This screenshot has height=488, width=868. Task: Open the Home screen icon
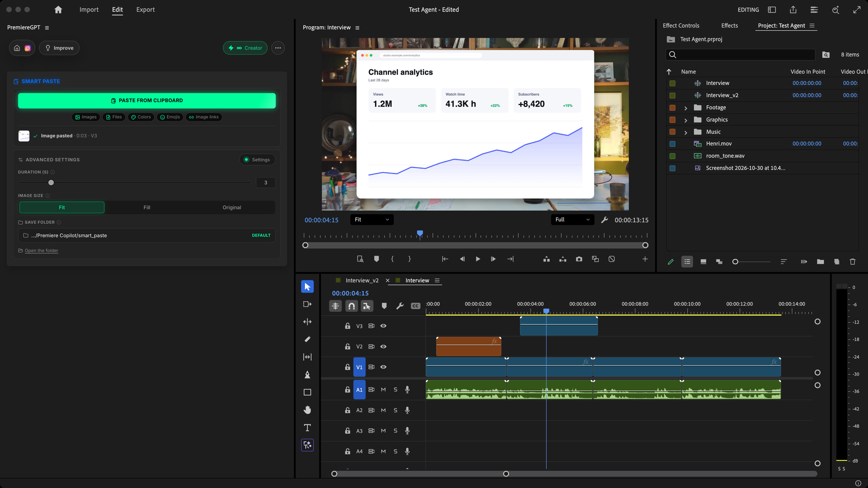point(58,9)
